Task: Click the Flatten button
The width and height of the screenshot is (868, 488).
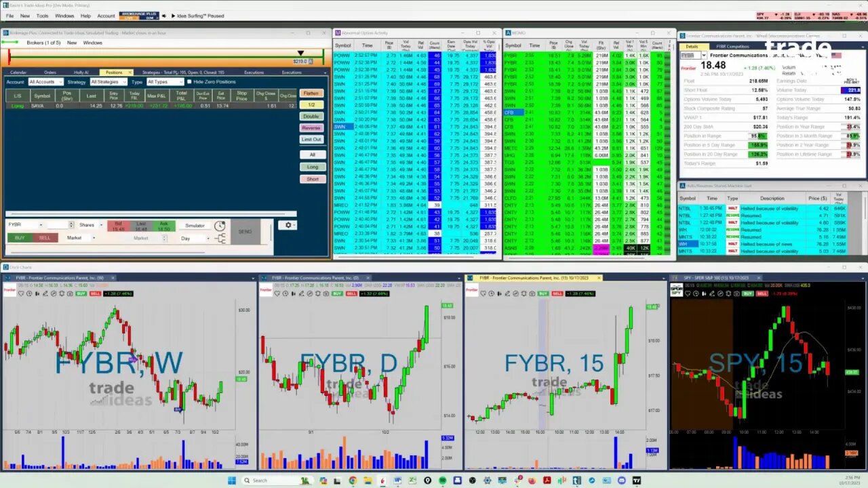Action: pos(311,94)
